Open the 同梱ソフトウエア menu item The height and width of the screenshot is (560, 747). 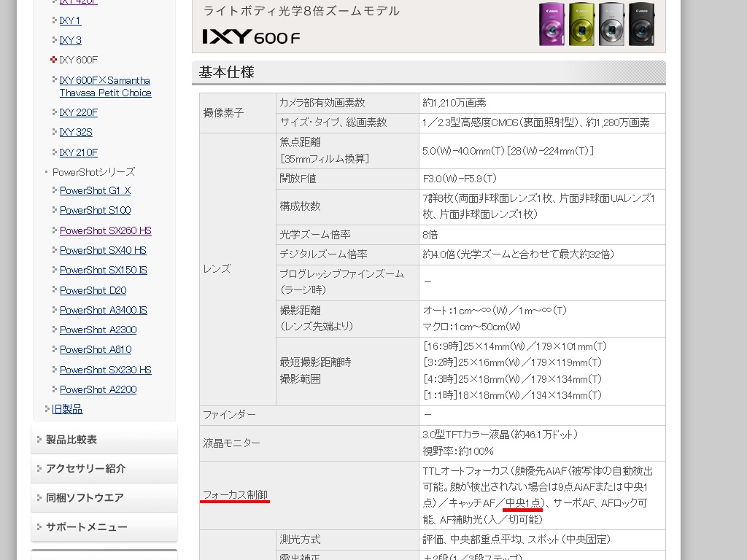click(x=85, y=498)
